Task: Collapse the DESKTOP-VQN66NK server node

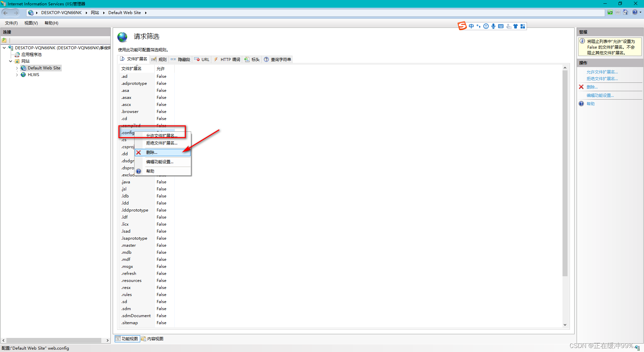Action: point(4,48)
